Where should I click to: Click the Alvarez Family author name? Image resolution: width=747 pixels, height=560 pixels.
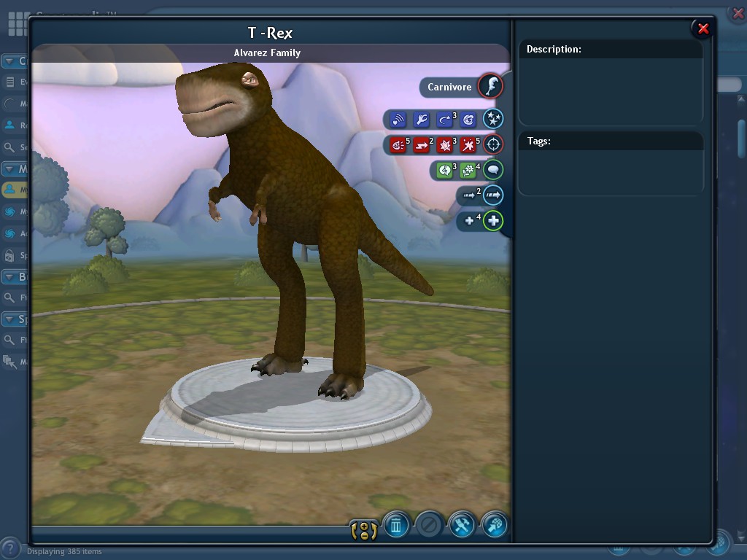(x=267, y=52)
